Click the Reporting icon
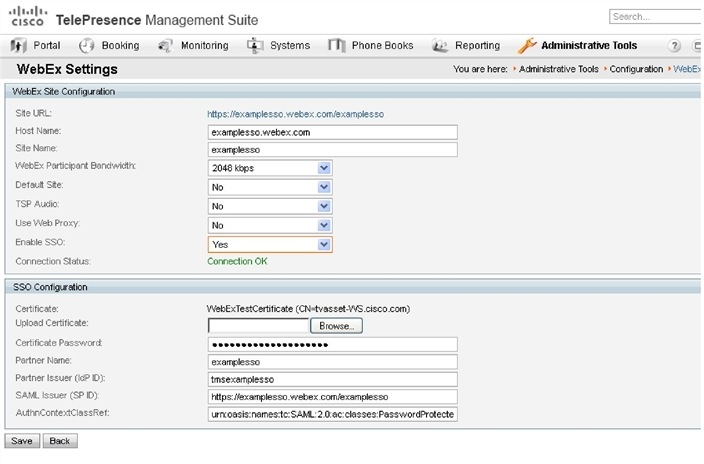The height and width of the screenshot is (464, 704). (440, 45)
